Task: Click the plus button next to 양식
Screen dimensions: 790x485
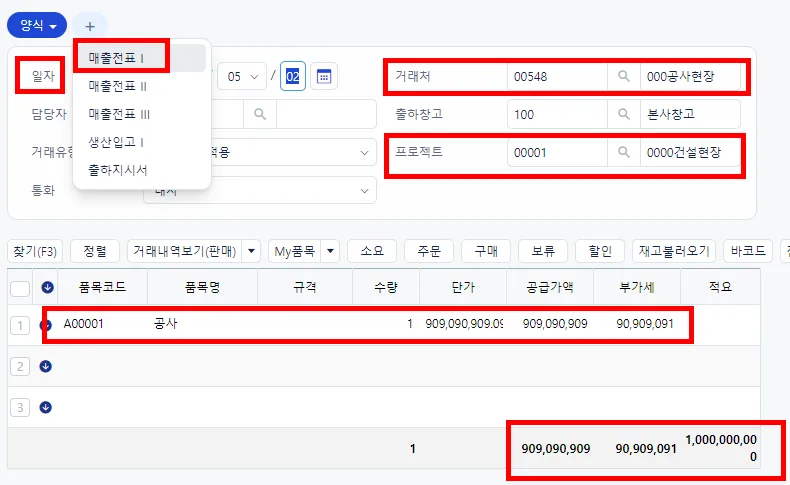Action: click(x=90, y=26)
